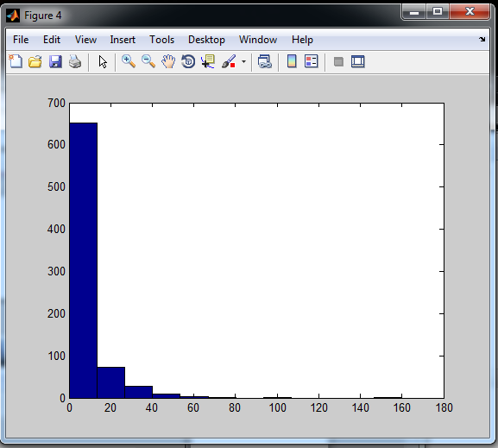Image resolution: width=498 pixels, height=448 pixels.
Task: Click the third histogram bar near 40
Action: point(138,392)
